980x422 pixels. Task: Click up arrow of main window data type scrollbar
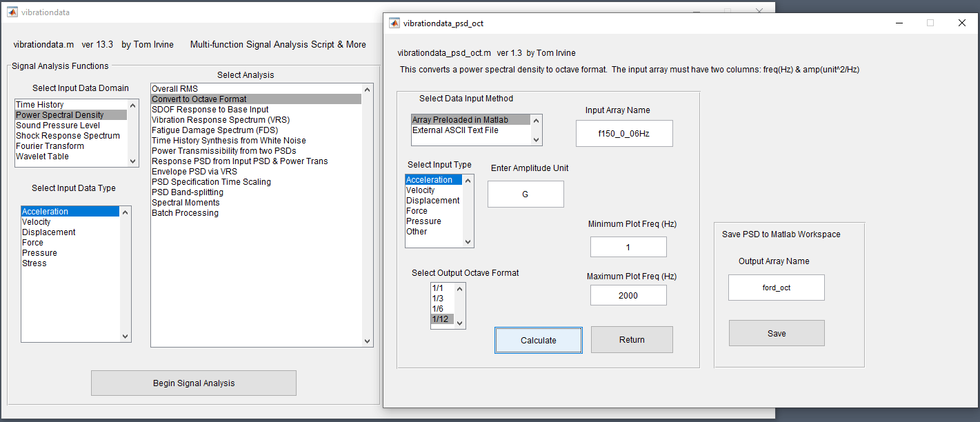point(126,212)
